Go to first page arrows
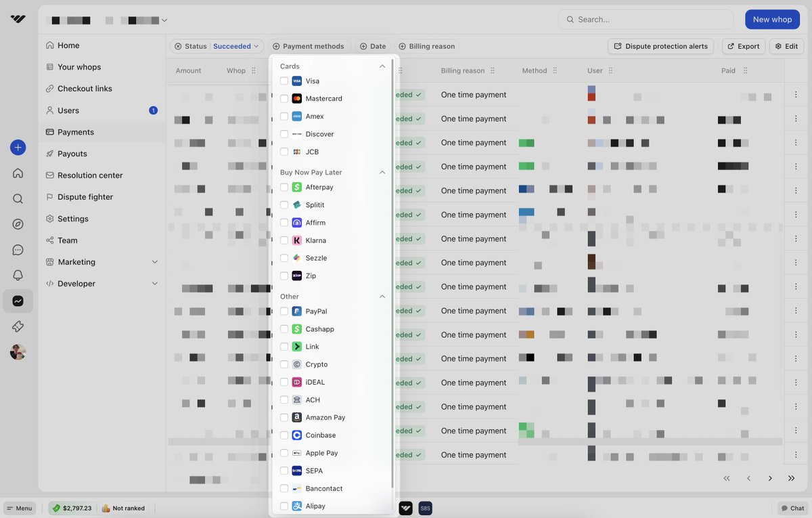812x518 pixels. click(x=727, y=478)
